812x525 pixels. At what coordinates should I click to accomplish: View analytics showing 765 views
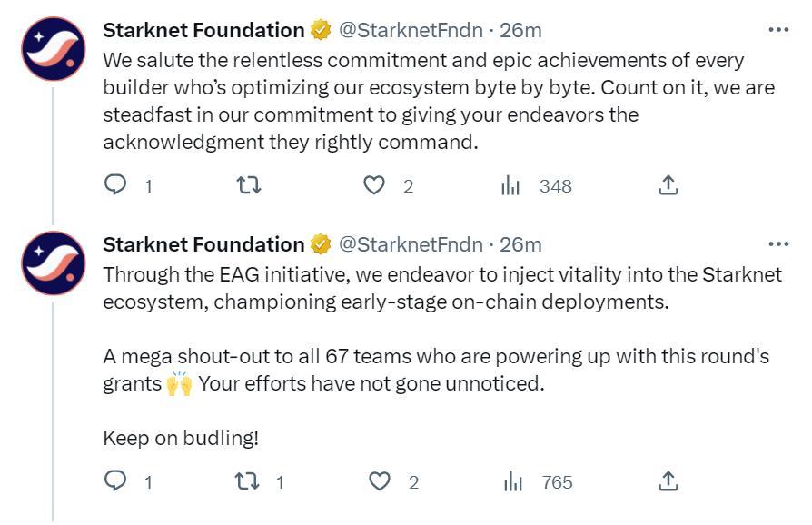pyautogui.click(x=513, y=482)
